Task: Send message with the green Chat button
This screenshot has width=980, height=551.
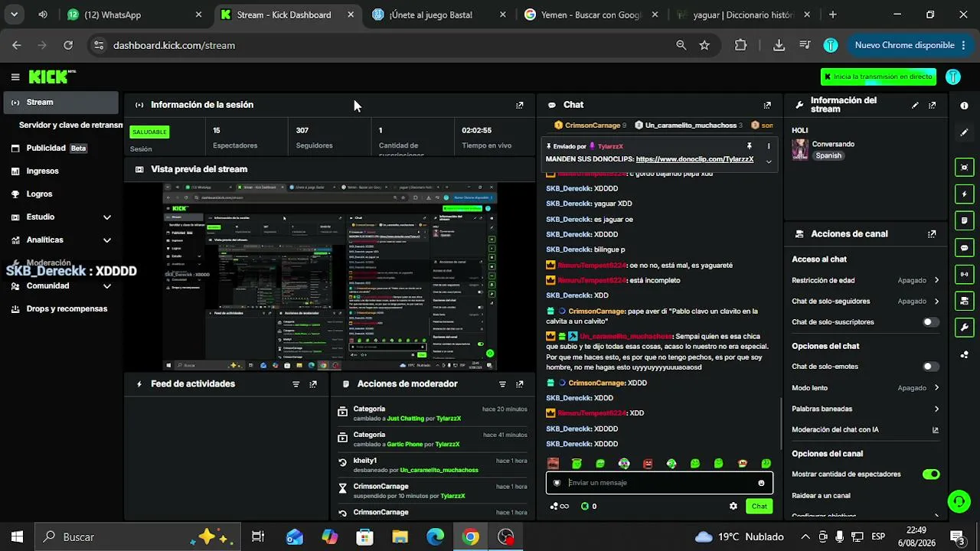Action: (x=759, y=506)
